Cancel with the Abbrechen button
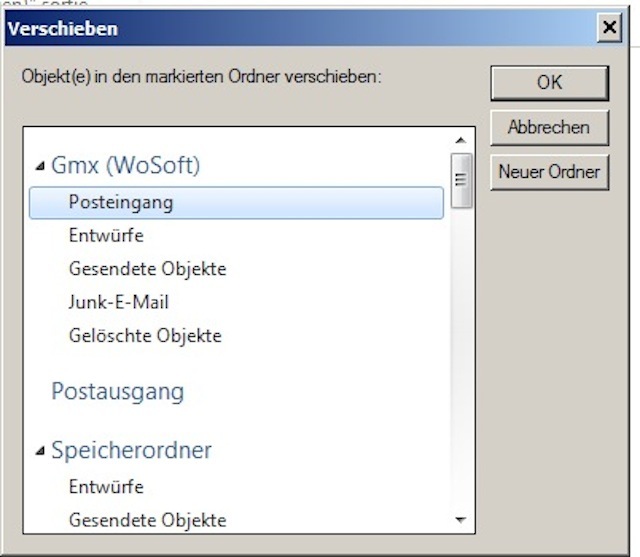The image size is (640, 557). (x=549, y=127)
